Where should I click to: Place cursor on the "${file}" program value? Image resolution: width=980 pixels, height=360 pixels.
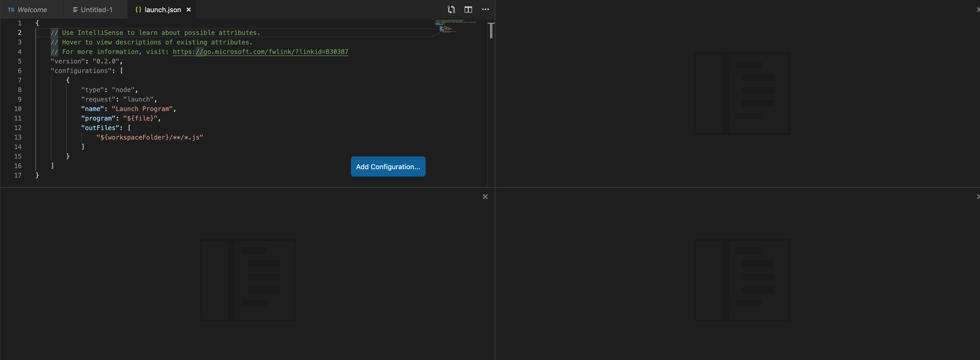pos(140,118)
